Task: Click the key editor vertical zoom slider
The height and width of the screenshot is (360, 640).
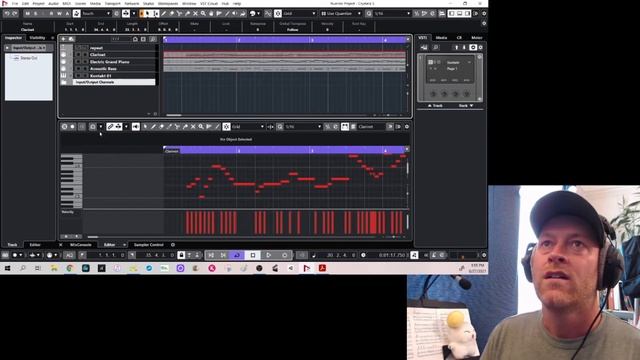Action: tap(407, 194)
